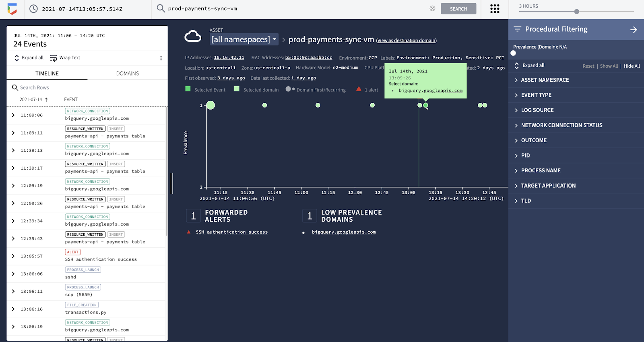Select the TIMELINE tab
644x342 pixels.
pos(47,73)
